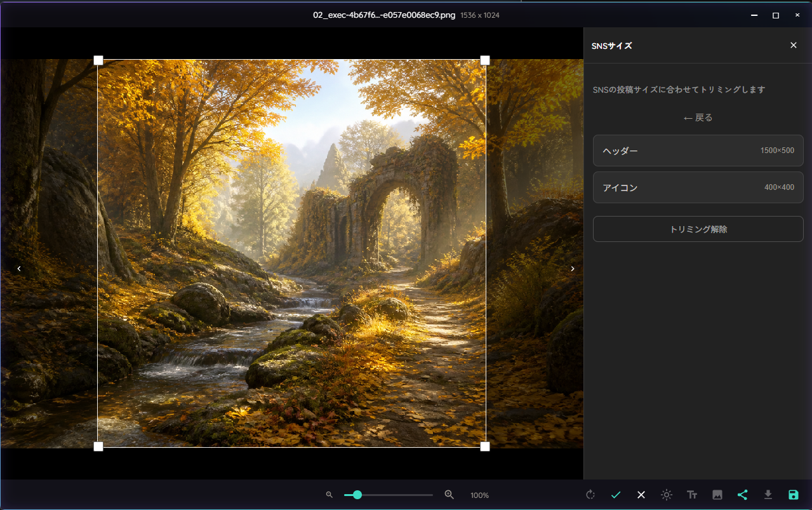The width and height of the screenshot is (812, 510).
Task: Click the zoom in magnifier icon
Action: coord(449,495)
